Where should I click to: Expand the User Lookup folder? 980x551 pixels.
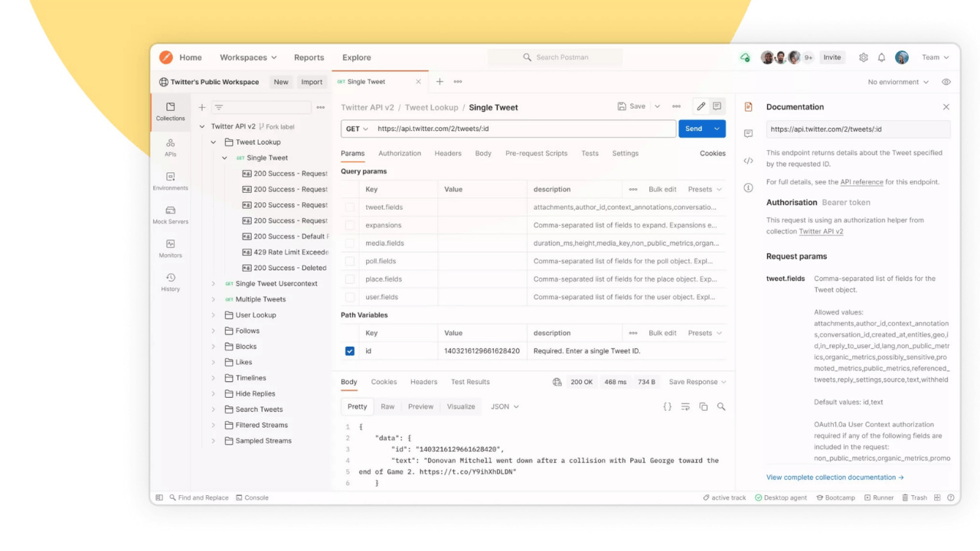(x=214, y=315)
